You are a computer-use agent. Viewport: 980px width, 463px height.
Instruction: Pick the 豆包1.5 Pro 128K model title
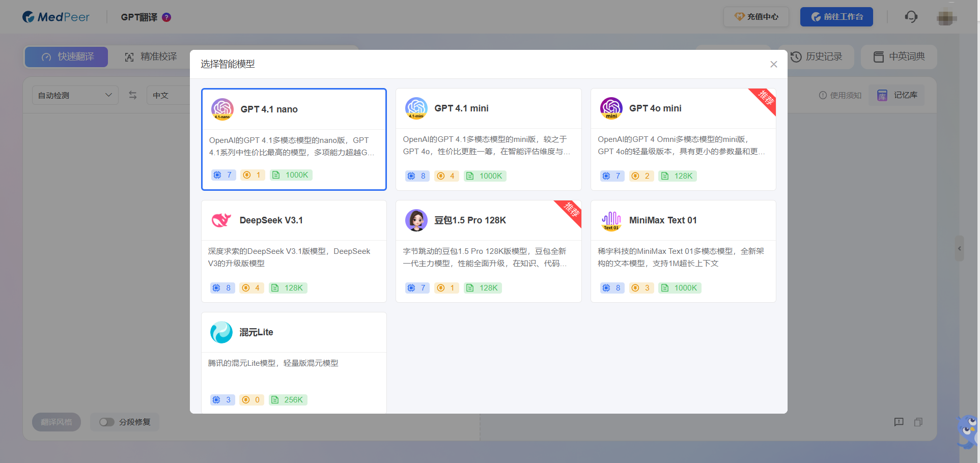(x=470, y=220)
